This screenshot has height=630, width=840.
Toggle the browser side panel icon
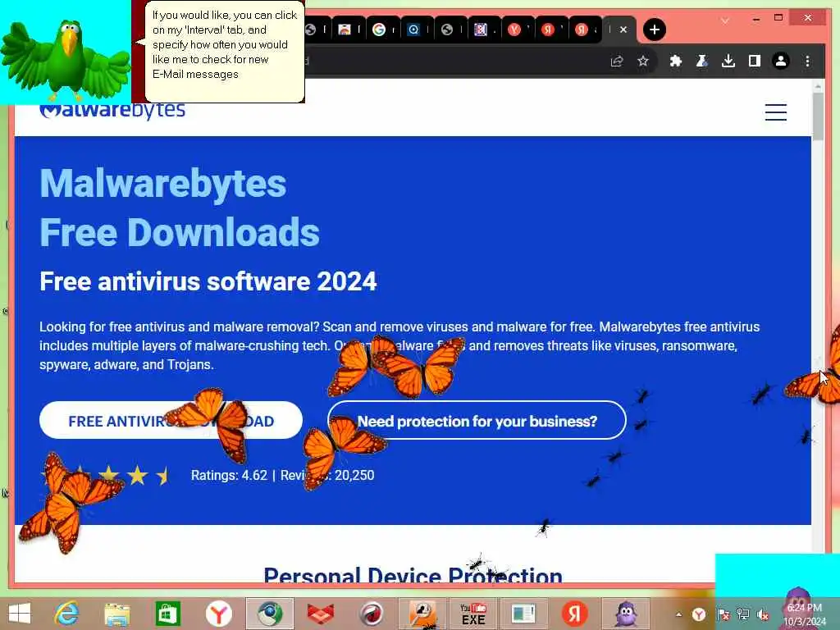755,61
